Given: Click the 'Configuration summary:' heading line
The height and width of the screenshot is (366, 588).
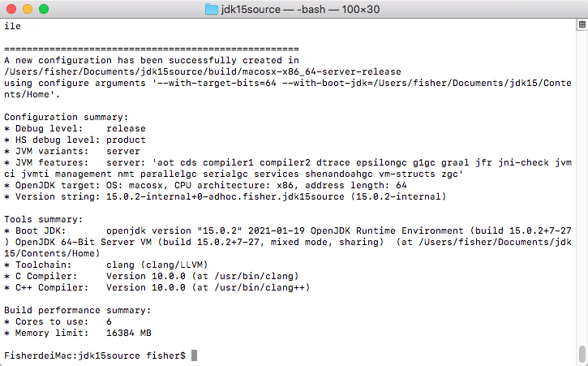Looking at the screenshot, I should (66, 117).
